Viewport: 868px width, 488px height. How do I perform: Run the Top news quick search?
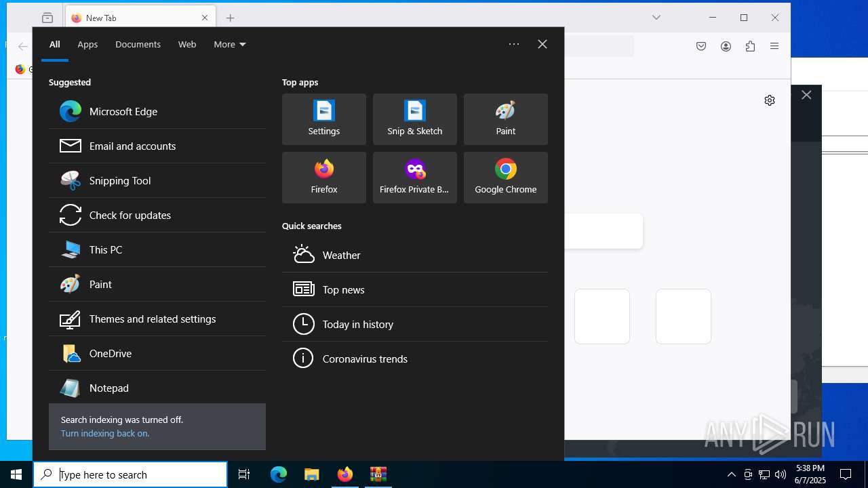click(415, 289)
